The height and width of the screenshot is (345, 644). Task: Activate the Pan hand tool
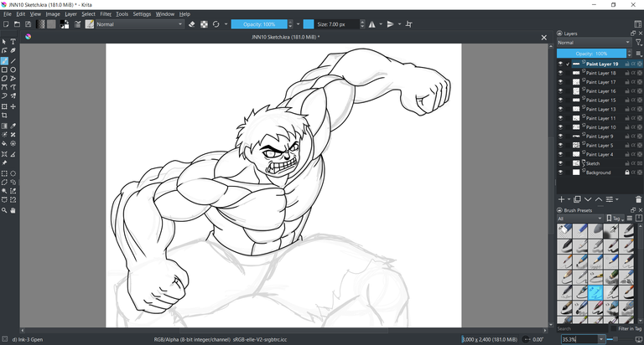click(13, 210)
